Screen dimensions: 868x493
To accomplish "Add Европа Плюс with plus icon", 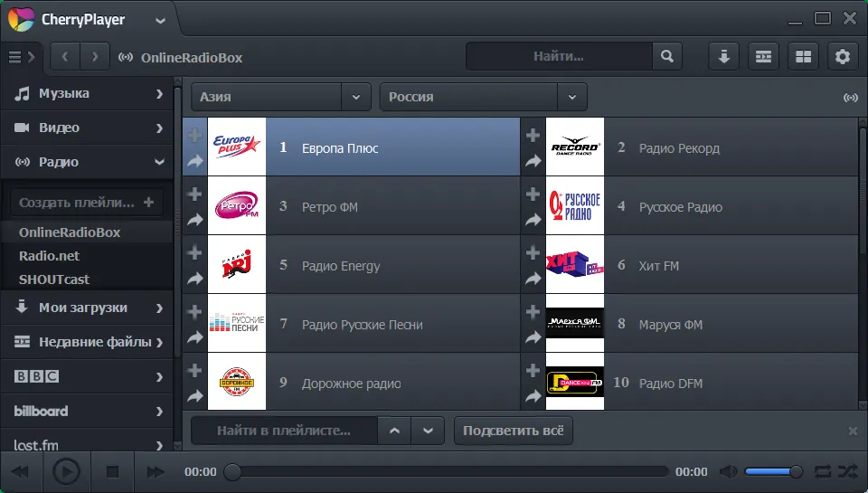I will coord(194,135).
